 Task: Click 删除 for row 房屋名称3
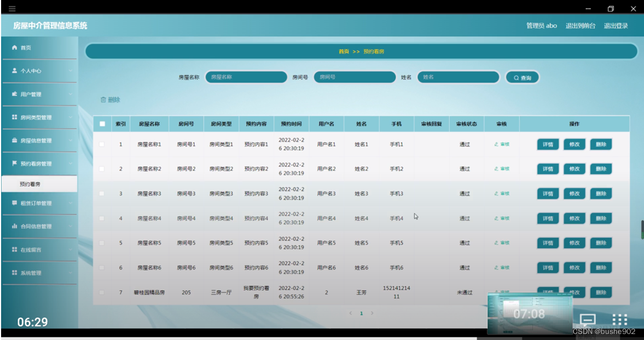(601, 194)
